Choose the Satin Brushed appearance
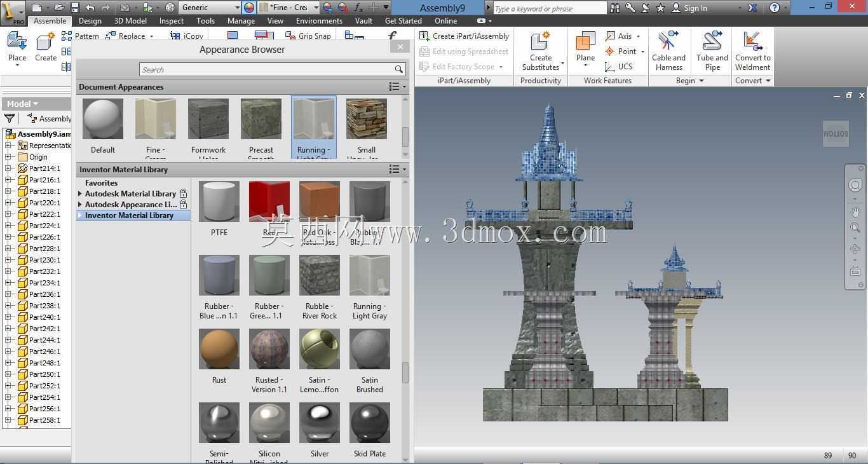Viewport: 868px width, 464px height. (370, 361)
